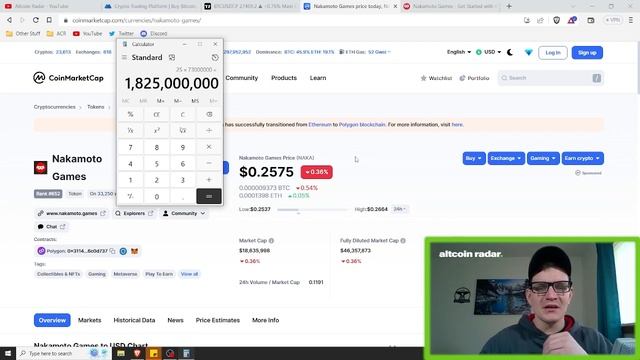
Task: Click the calculator multiply key
Action: [209, 147]
